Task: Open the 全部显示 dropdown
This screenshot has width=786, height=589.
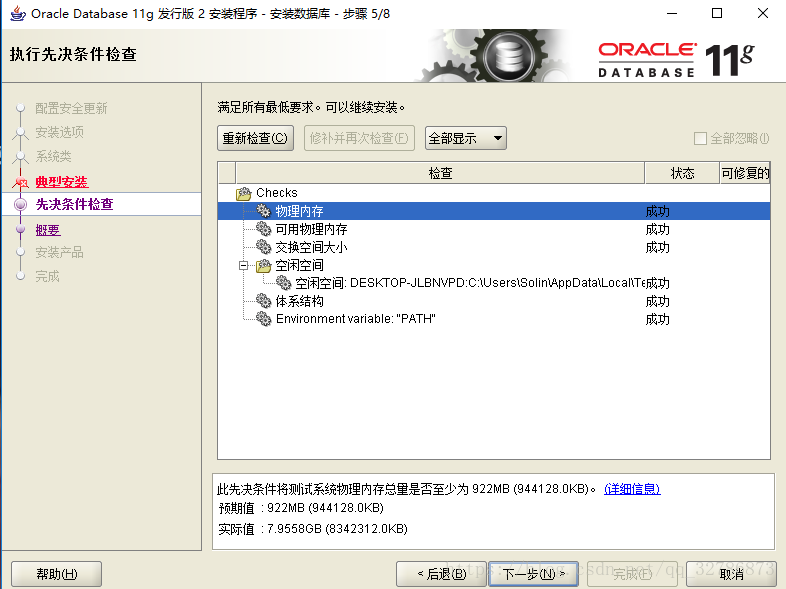Action: click(466, 138)
